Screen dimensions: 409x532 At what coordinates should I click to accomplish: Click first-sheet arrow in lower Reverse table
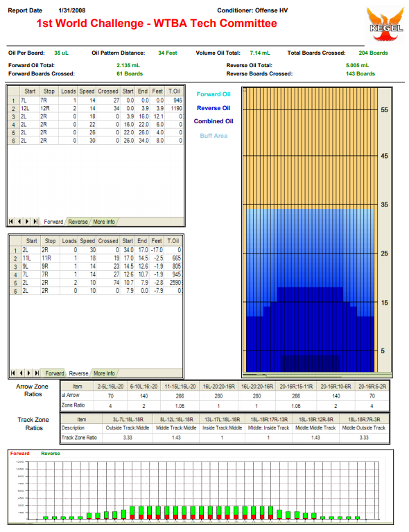click(13, 373)
